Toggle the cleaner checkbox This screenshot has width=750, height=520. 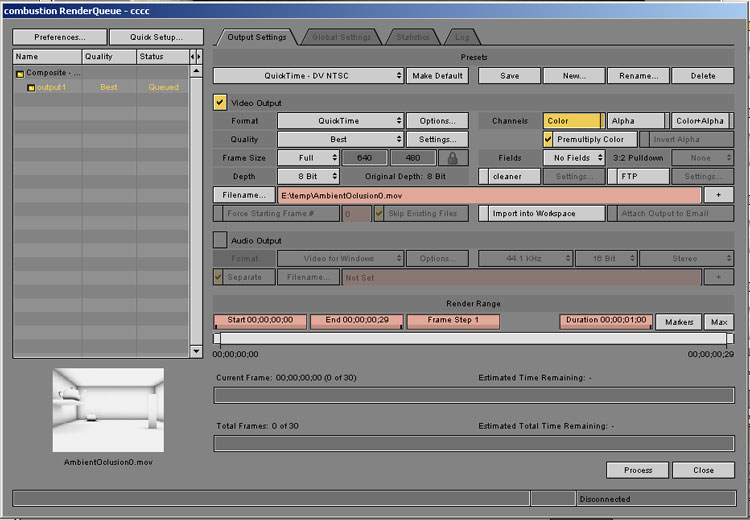pos(484,177)
